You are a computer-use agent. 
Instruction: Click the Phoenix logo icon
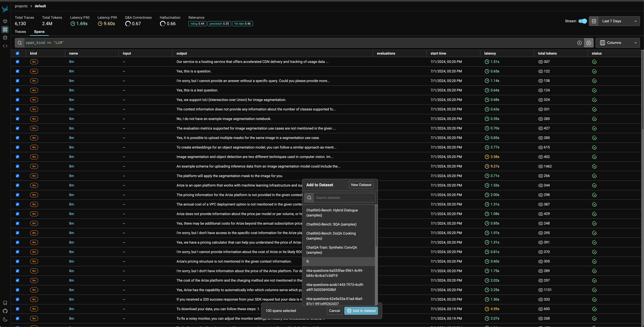(x=5, y=9)
